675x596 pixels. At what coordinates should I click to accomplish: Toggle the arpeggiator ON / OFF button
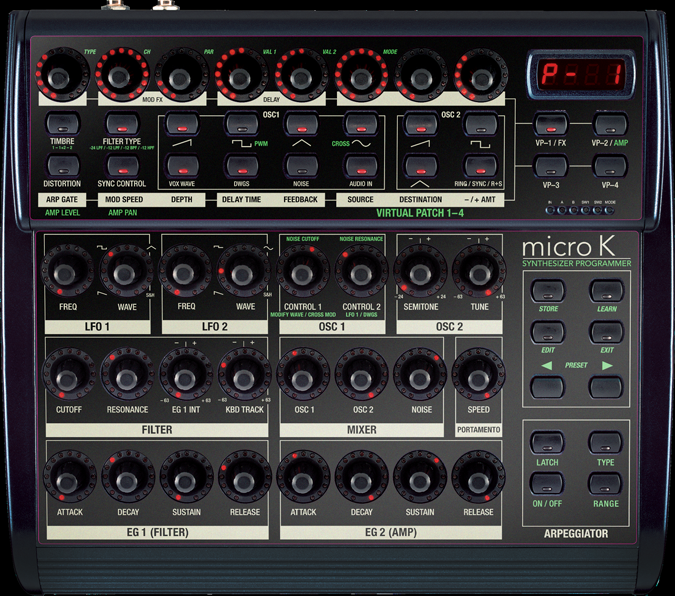tap(546, 483)
